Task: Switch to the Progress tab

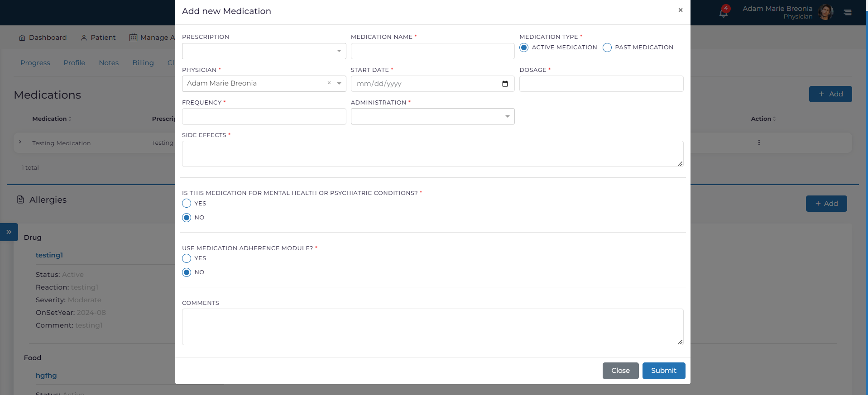Action: point(35,63)
